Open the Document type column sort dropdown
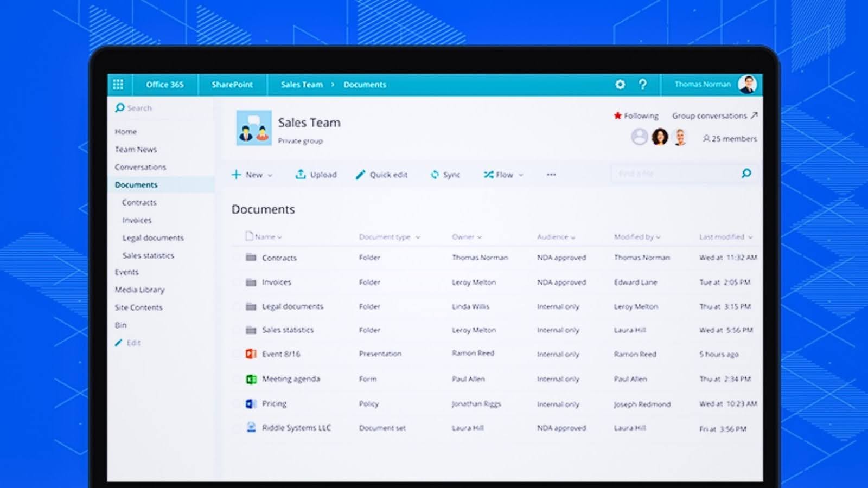The height and width of the screenshot is (488, 868). (x=417, y=237)
